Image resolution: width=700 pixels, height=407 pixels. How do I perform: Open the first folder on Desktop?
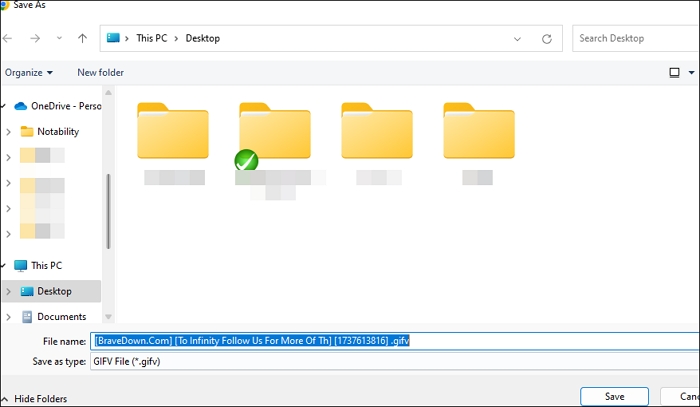tap(173, 130)
